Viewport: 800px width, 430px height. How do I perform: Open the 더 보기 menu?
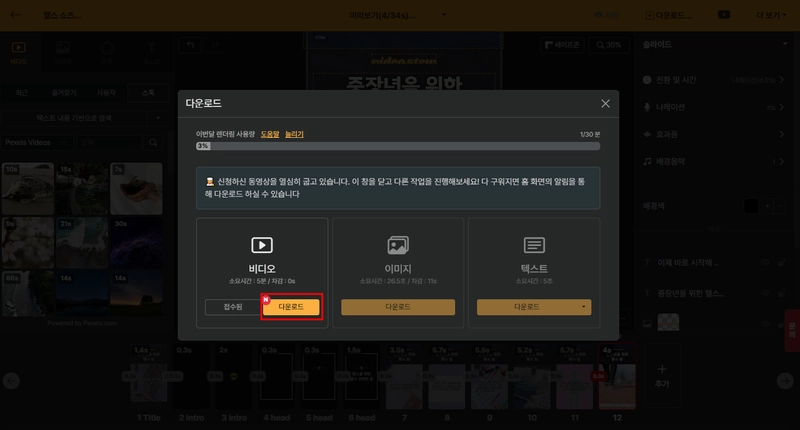click(771, 15)
